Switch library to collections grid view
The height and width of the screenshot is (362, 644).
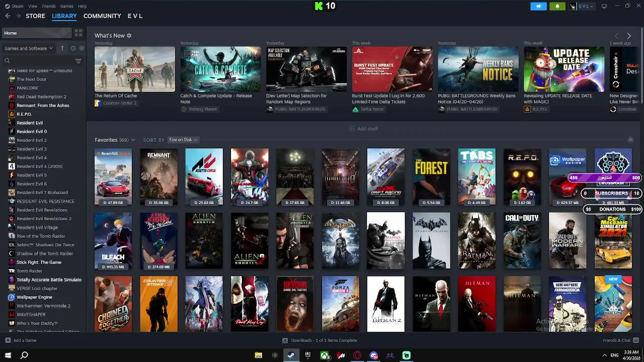[x=78, y=33]
